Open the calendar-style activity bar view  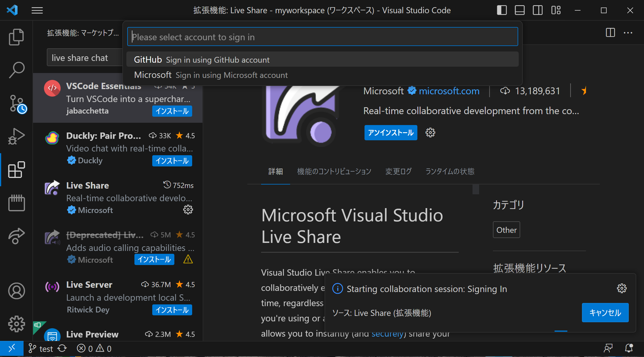pos(16,203)
